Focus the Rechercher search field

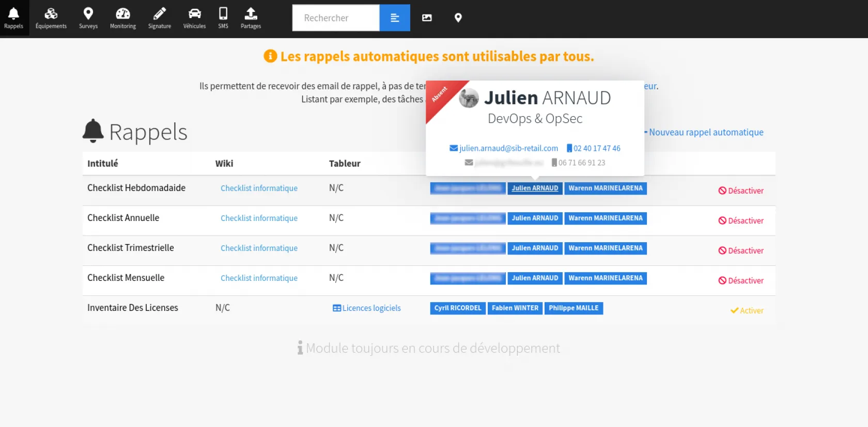pos(336,18)
